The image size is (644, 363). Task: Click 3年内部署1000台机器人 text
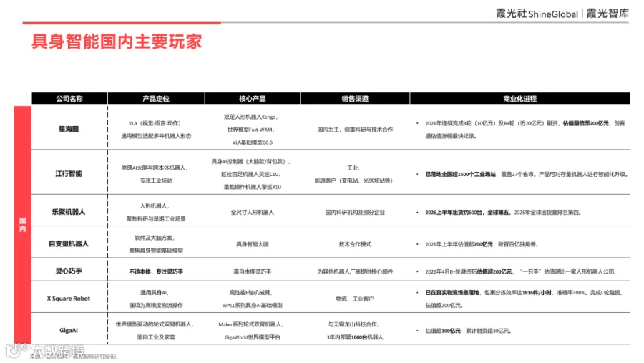pos(355,337)
